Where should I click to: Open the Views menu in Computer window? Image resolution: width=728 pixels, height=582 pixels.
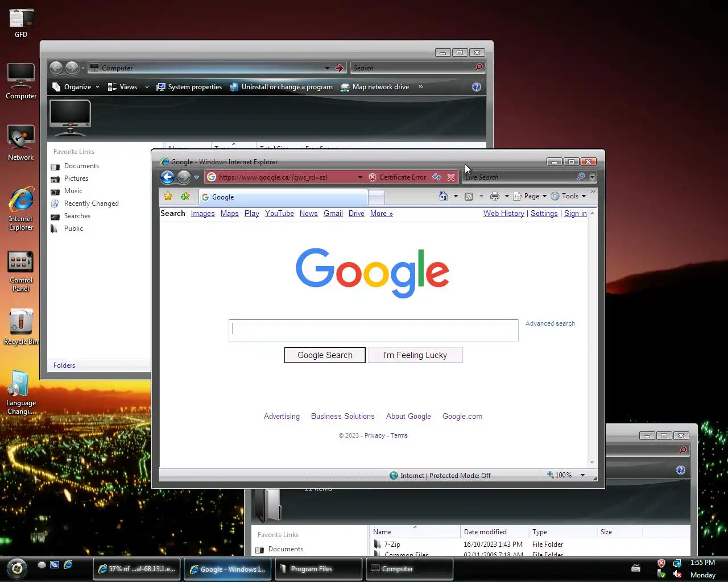coord(123,87)
